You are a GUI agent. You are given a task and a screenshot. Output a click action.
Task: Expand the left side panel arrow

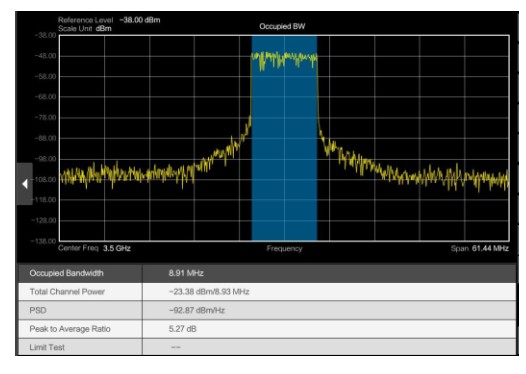[x=24, y=184]
